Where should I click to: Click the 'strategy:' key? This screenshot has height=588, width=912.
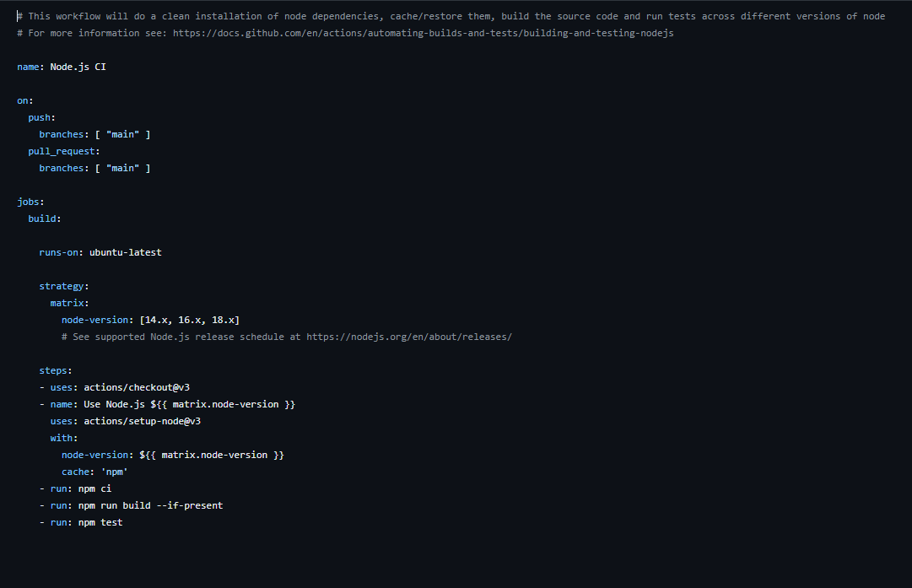pyautogui.click(x=64, y=286)
